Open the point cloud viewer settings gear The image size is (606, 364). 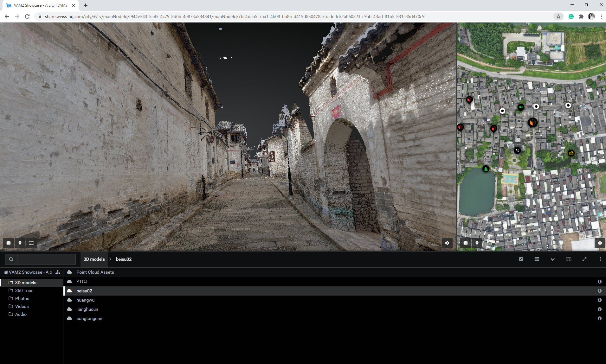447,243
